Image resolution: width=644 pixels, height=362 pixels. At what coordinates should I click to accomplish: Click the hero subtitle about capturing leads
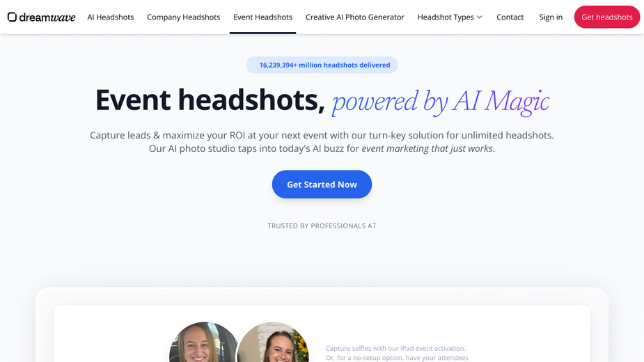click(322, 142)
